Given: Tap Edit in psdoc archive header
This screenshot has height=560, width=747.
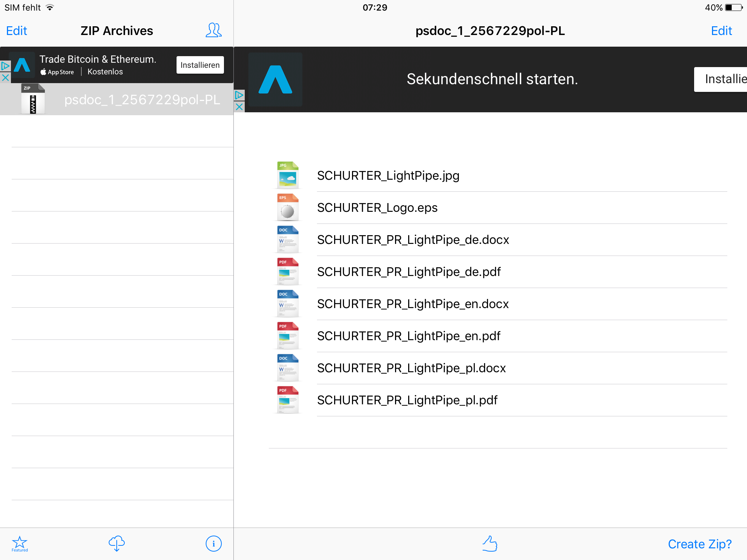Looking at the screenshot, I should (x=721, y=31).
